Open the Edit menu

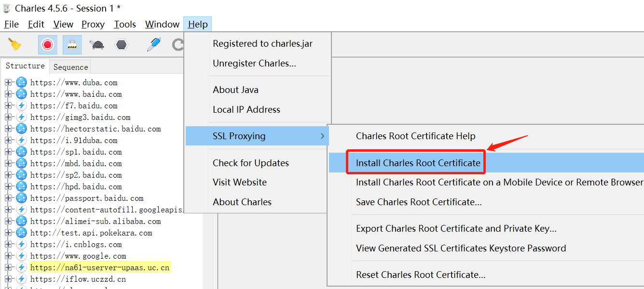36,24
